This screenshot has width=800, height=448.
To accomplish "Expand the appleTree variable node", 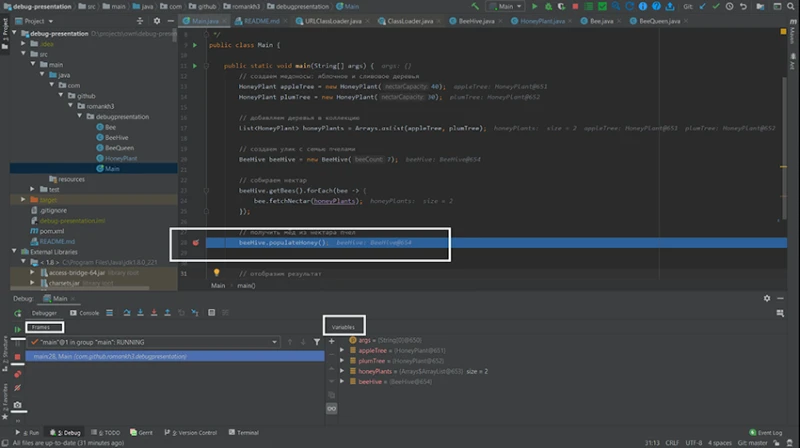I will [343, 352].
